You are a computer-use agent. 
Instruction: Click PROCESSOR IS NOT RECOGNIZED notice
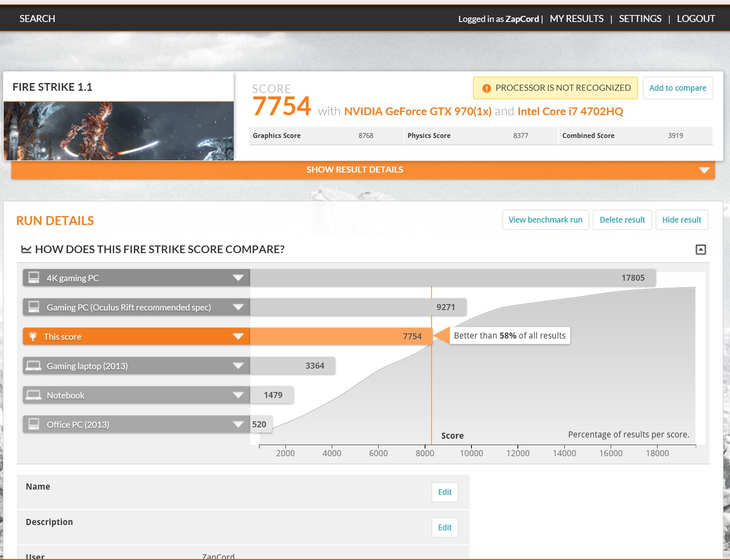click(x=555, y=88)
